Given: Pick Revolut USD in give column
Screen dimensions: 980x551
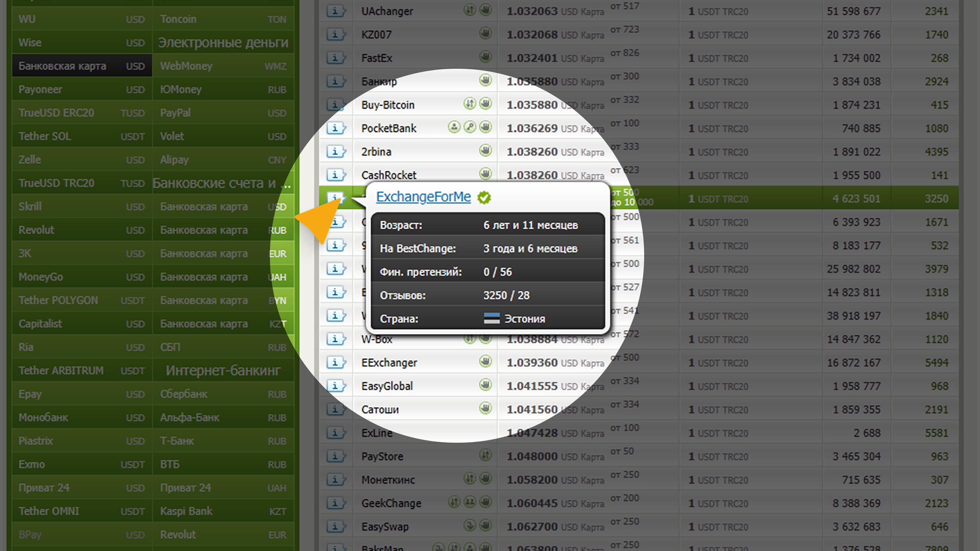Looking at the screenshot, I should pyautogui.click(x=82, y=230).
